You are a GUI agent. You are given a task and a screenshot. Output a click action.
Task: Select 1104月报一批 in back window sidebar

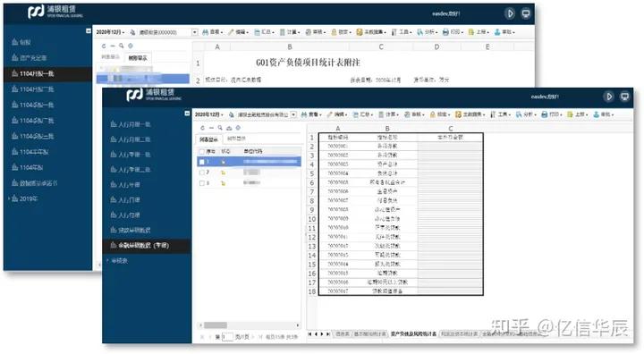coord(47,74)
